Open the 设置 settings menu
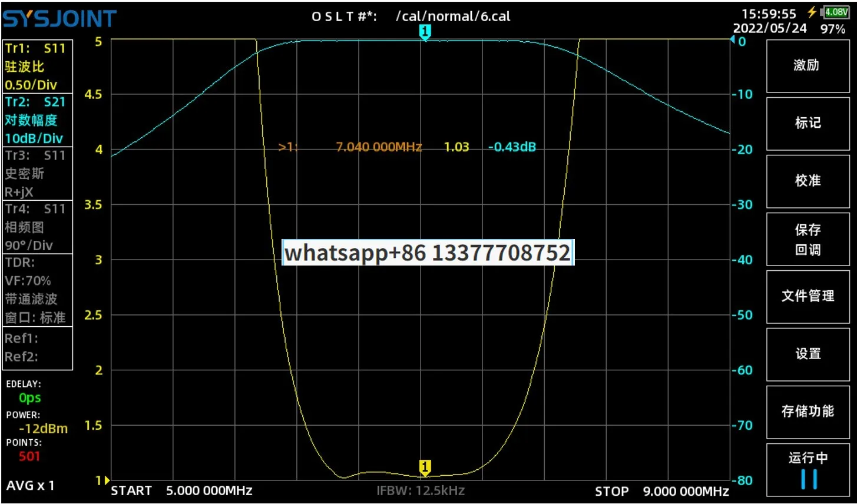Image resolution: width=857 pixels, height=504 pixels. point(808,354)
